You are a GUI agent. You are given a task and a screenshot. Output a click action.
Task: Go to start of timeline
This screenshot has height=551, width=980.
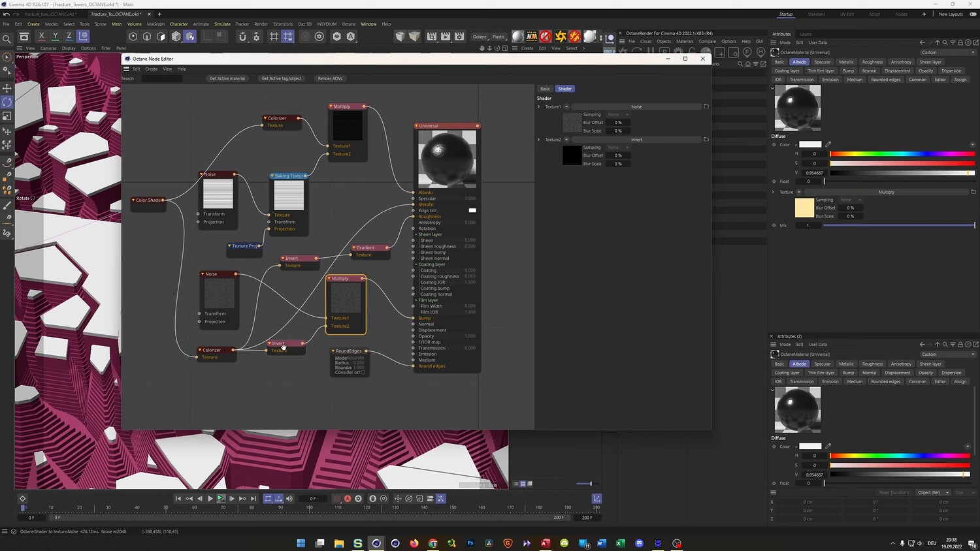[x=178, y=499]
